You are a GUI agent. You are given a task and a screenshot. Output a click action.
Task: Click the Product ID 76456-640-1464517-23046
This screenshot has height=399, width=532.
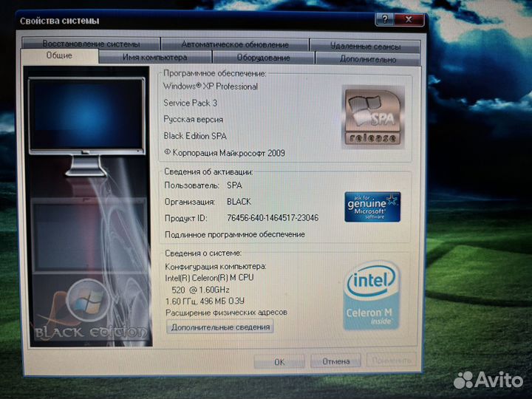(x=273, y=218)
